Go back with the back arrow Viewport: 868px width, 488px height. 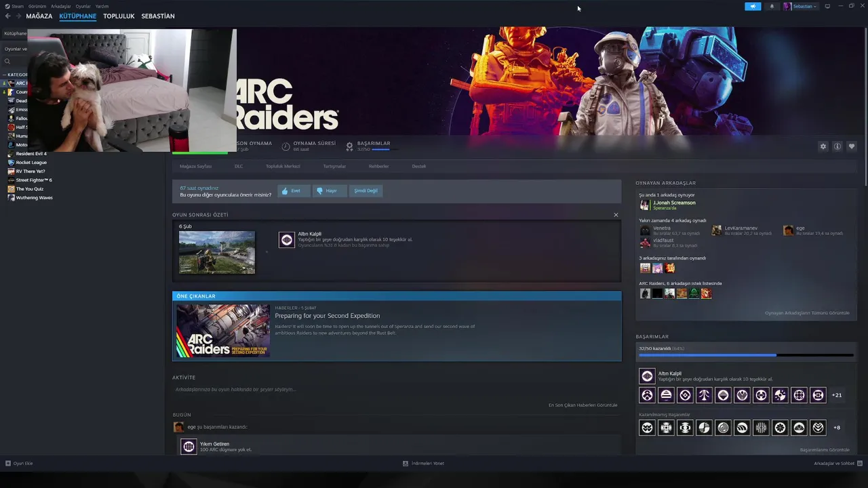[x=8, y=16]
